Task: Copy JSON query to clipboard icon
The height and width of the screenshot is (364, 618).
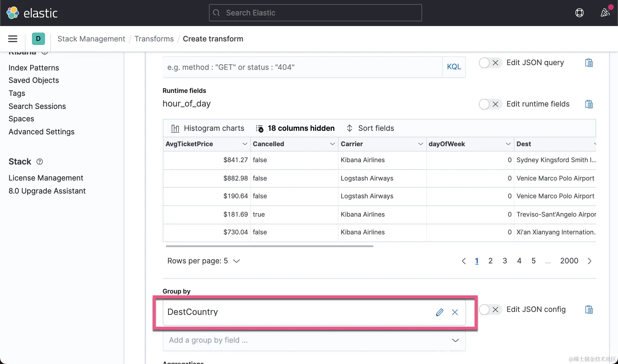Action: click(x=589, y=63)
